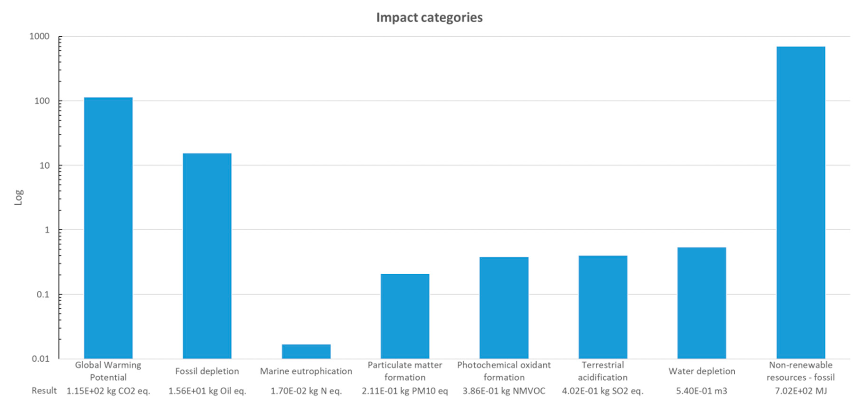Select the Fossil depletion bar

pyautogui.click(x=207, y=256)
